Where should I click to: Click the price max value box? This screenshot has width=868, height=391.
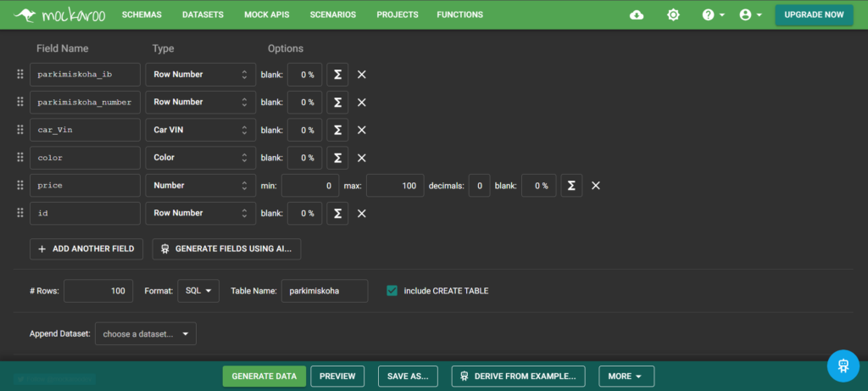[395, 186]
